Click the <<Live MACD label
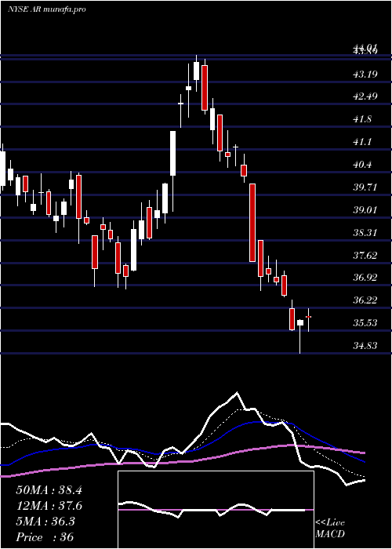Viewport: 392px width, 549px height. (x=330, y=528)
